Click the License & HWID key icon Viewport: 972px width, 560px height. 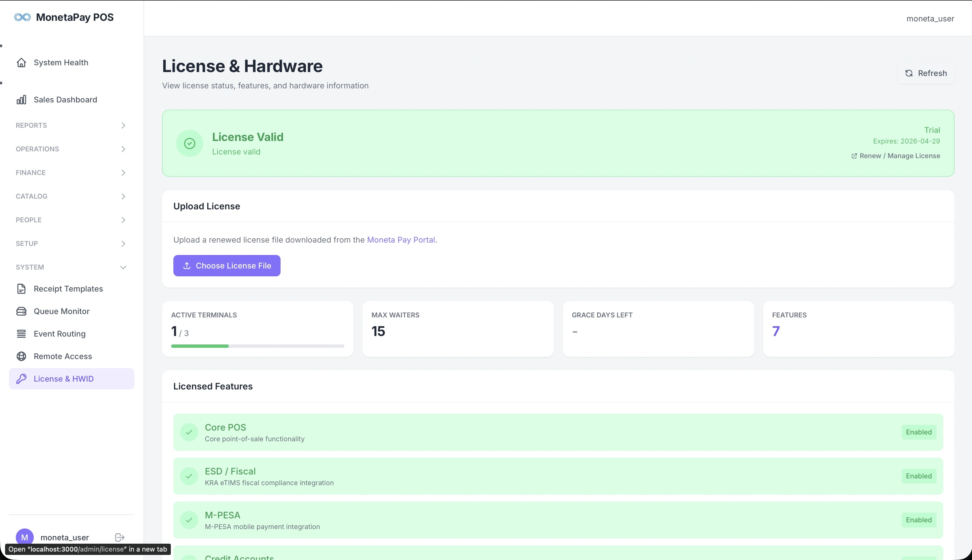pyautogui.click(x=22, y=379)
